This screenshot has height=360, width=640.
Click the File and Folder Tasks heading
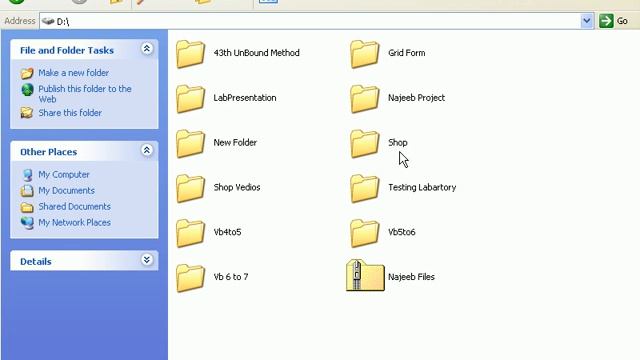tap(67, 50)
